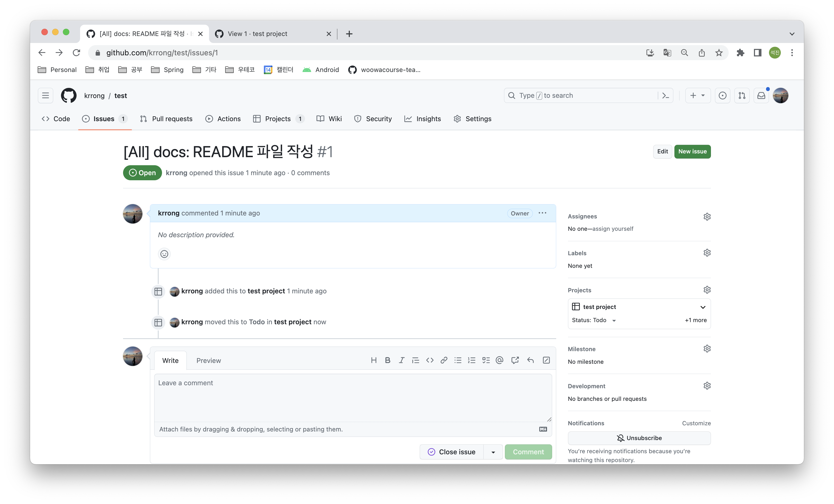Open the issues shortcut icon in header
This screenshot has width=834, height=504.
click(x=722, y=95)
